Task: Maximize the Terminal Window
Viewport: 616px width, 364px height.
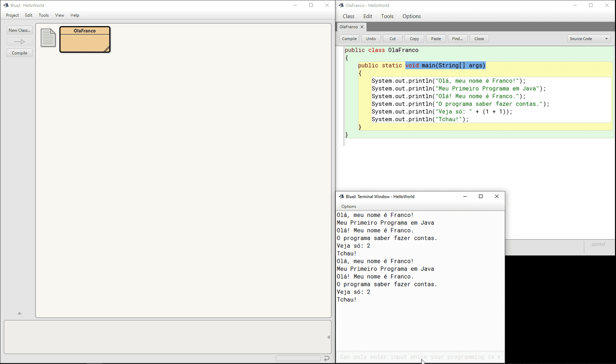Action: (481, 196)
